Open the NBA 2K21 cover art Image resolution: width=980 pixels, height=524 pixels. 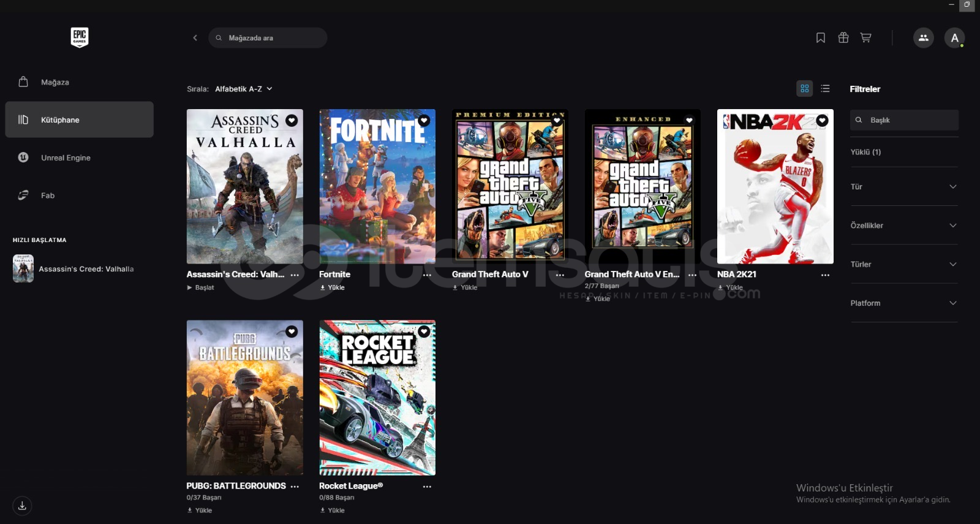[775, 186]
